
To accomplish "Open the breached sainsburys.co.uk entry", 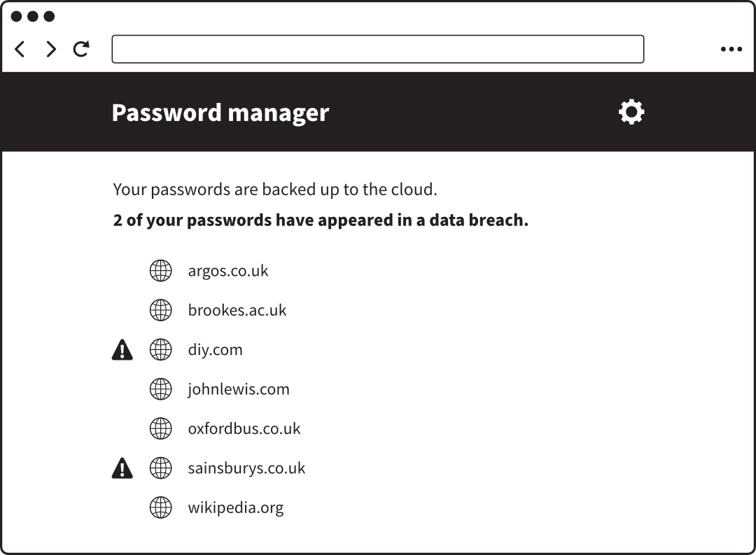I will [x=246, y=468].
